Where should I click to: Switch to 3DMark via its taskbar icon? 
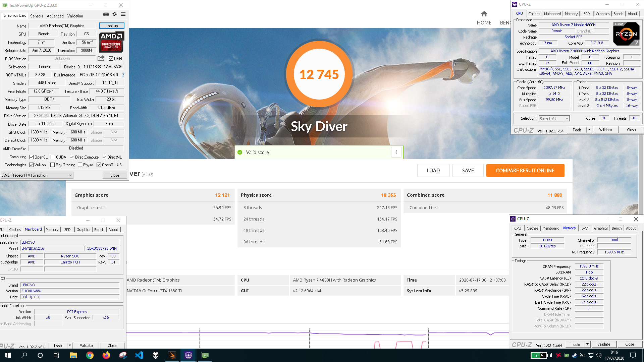tap(172, 355)
